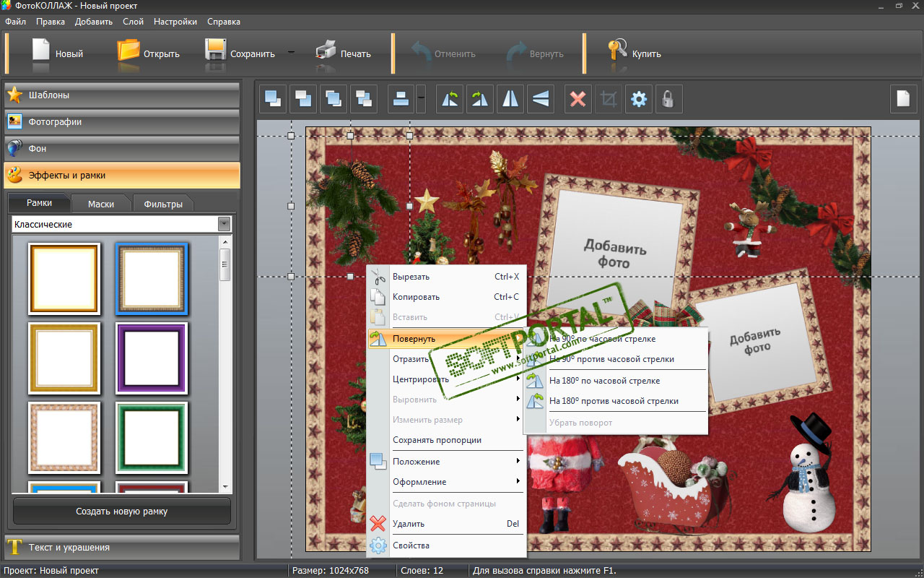Click the Вернуть redo button

pyautogui.click(x=534, y=53)
